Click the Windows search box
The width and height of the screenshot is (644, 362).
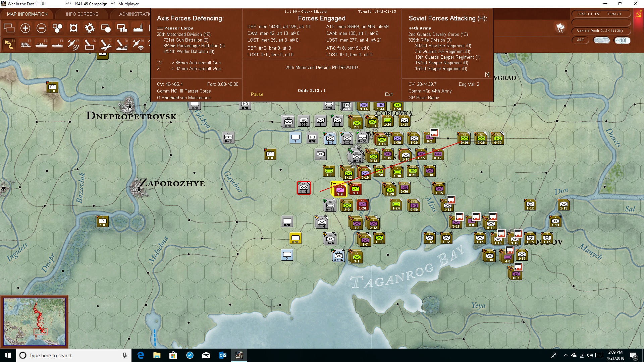74,355
